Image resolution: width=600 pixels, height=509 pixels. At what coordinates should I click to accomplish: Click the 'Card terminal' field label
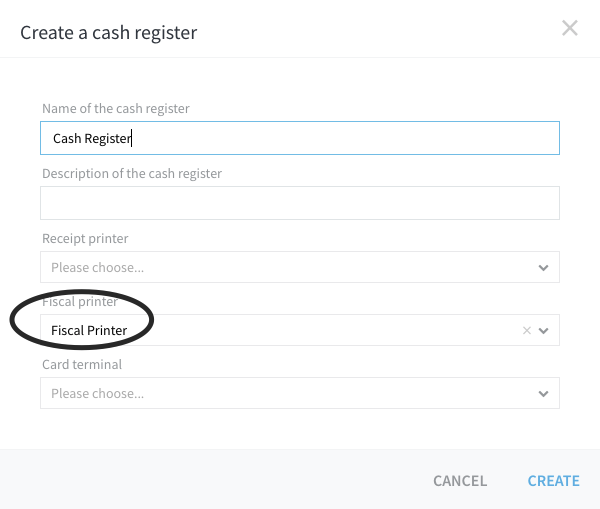coord(82,365)
